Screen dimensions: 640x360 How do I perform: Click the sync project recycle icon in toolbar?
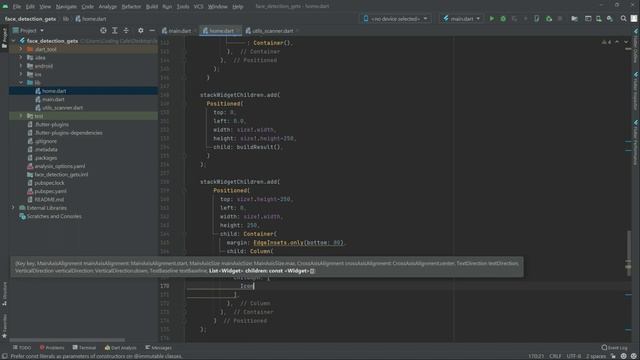(549, 19)
